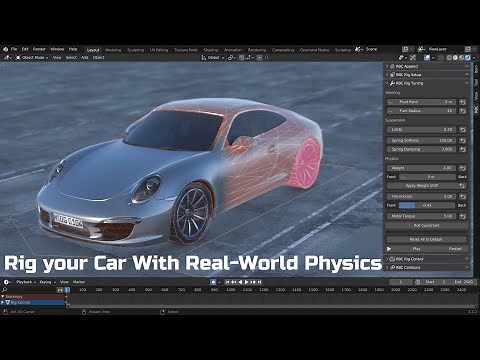Toggle proportional editing icon
This screenshot has width=480, height=360.
260,58
